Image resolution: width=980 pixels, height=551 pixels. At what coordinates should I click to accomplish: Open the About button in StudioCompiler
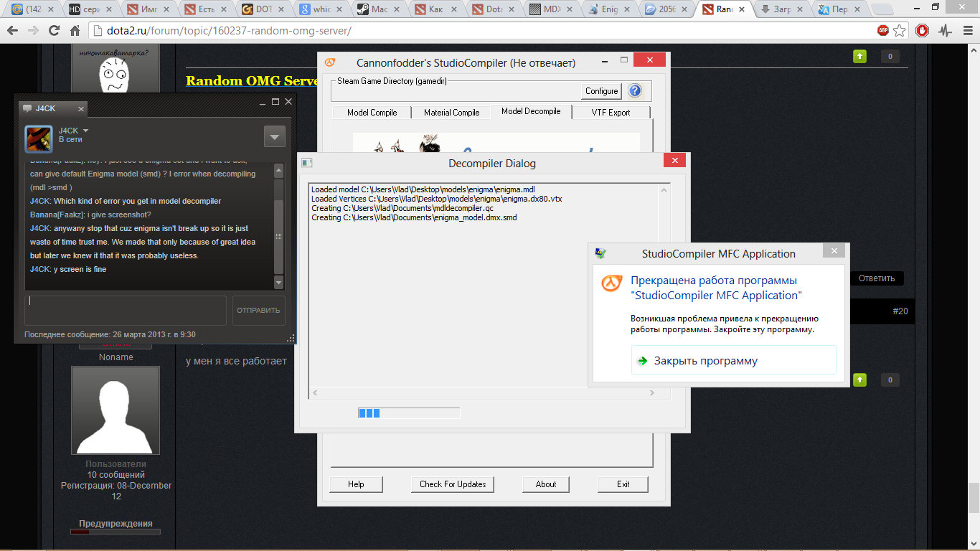click(x=546, y=484)
